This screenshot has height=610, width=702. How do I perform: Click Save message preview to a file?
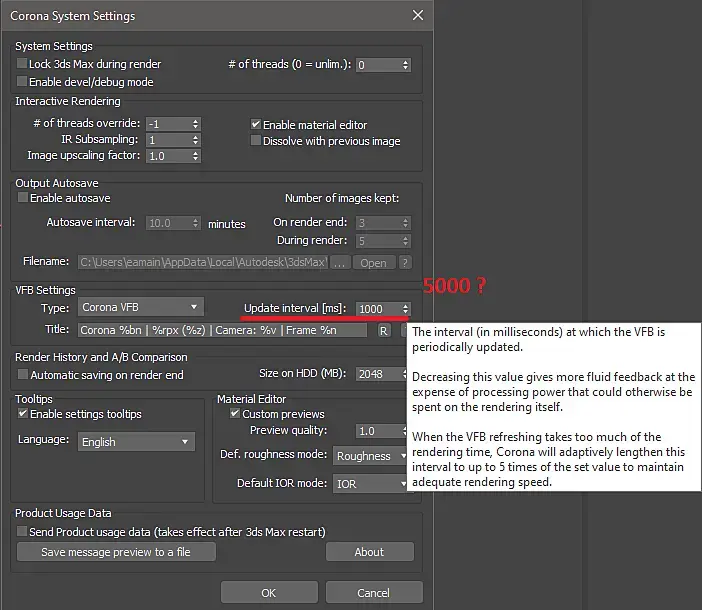[116, 552]
